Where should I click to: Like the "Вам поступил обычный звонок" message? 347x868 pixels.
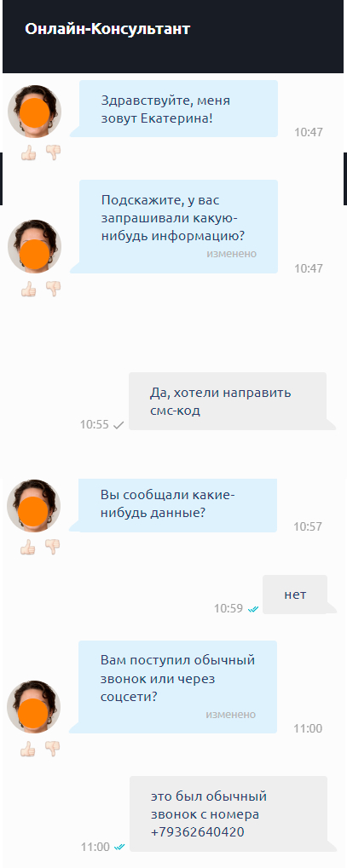(x=28, y=749)
